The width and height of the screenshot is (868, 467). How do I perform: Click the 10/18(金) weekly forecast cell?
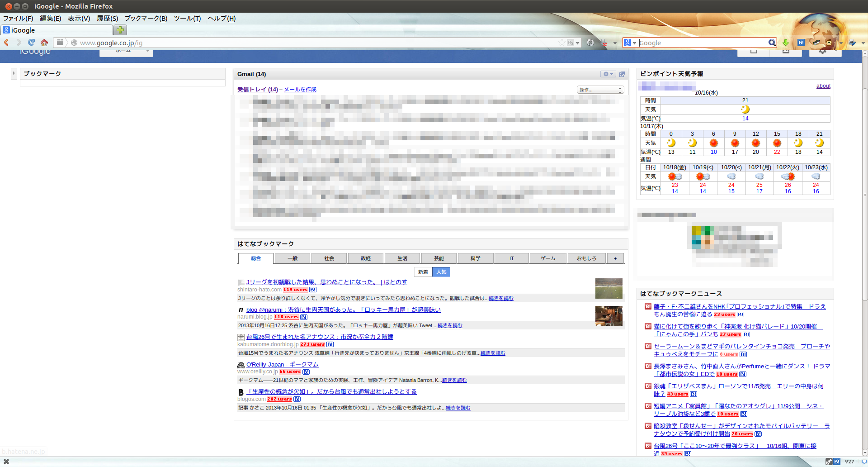click(x=675, y=167)
